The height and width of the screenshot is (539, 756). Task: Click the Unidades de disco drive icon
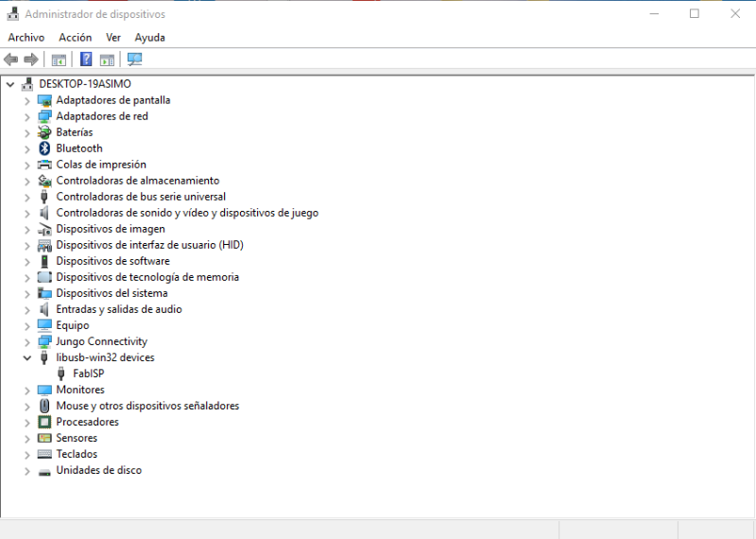point(44,472)
